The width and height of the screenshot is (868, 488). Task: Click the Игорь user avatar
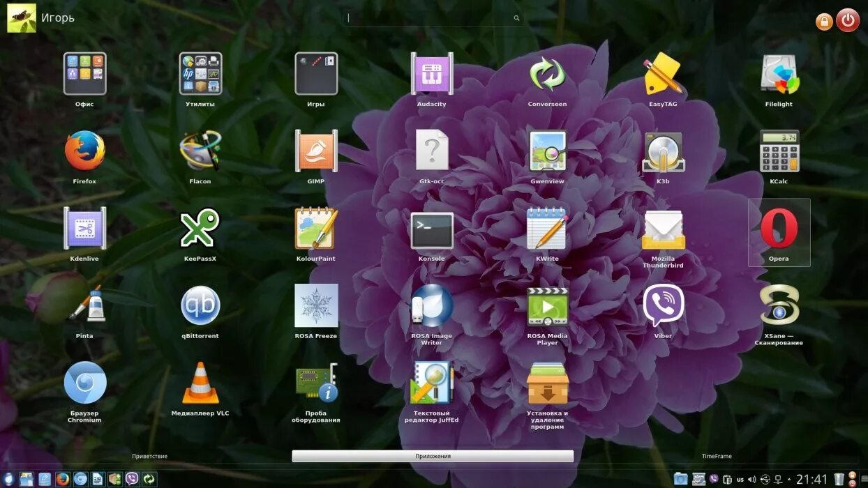pyautogui.click(x=22, y=18)
